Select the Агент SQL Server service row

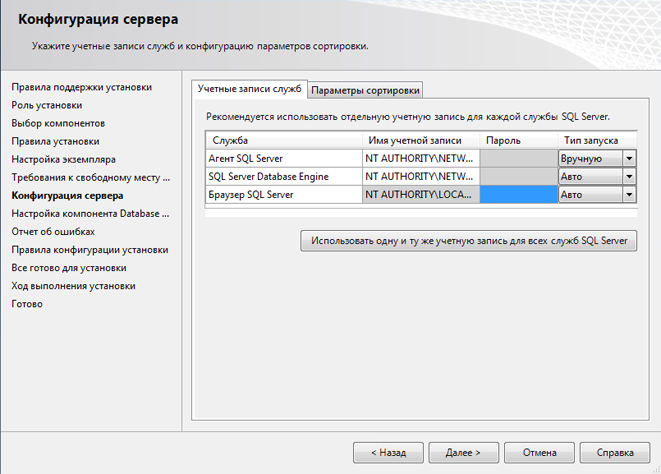pos(284,159)
